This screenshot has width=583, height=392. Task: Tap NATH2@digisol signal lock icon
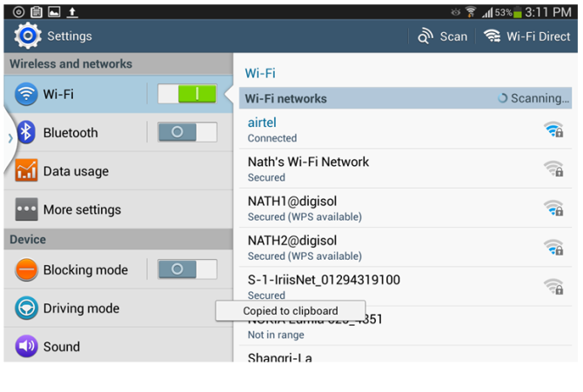click(553, 247)
